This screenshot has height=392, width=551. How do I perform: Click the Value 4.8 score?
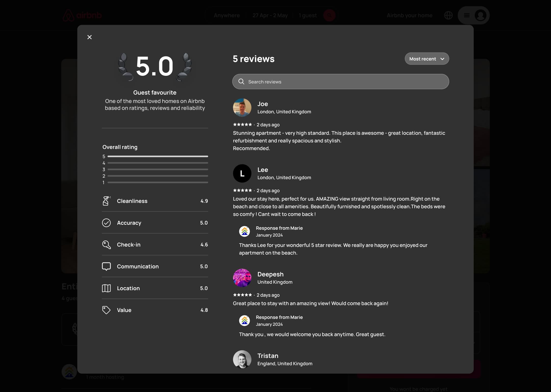click(204, 310)
